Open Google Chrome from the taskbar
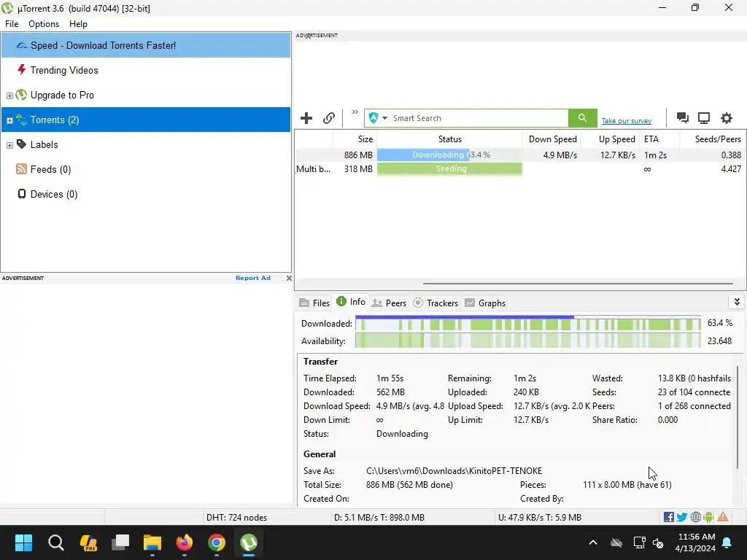747x560 pixels. [216, 542]
